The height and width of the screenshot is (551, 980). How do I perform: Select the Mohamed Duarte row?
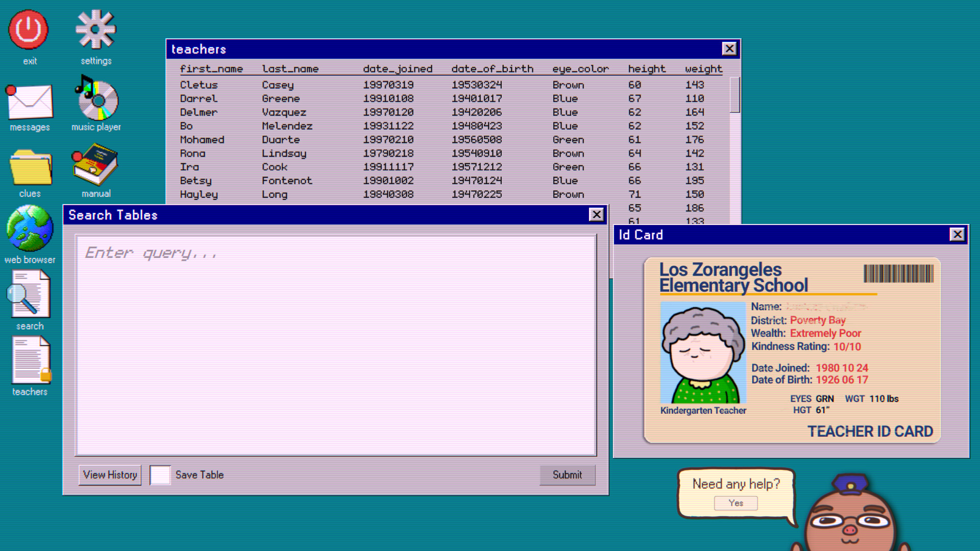[x=357, y=139]
